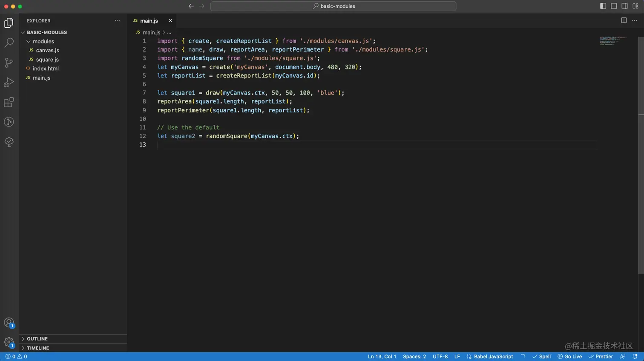This screenshot has width=644, height=361.
Task: Toggle the secondary side bar layout icon
Action: (624, 6)
